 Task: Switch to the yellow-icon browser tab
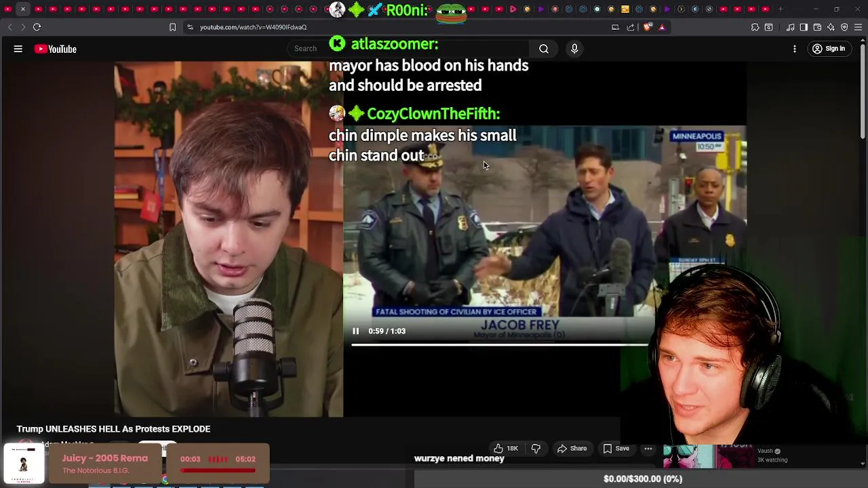click(x=625, y=9)
